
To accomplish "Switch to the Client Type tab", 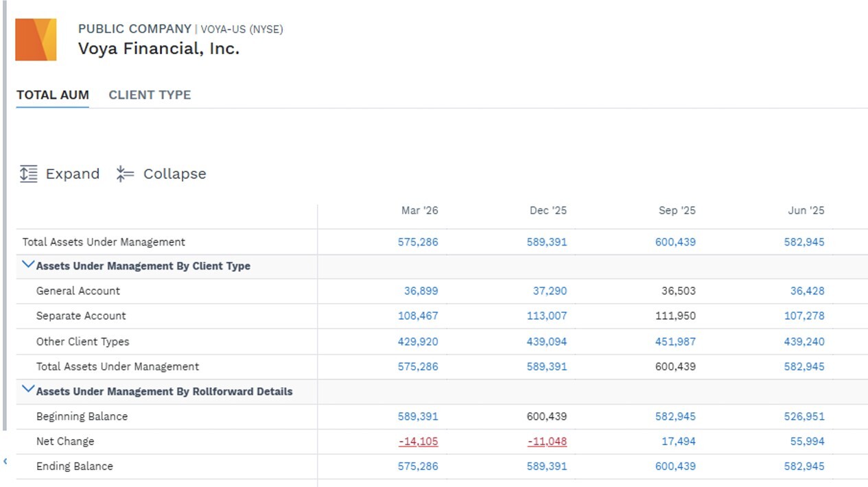I will coord(150,95).
